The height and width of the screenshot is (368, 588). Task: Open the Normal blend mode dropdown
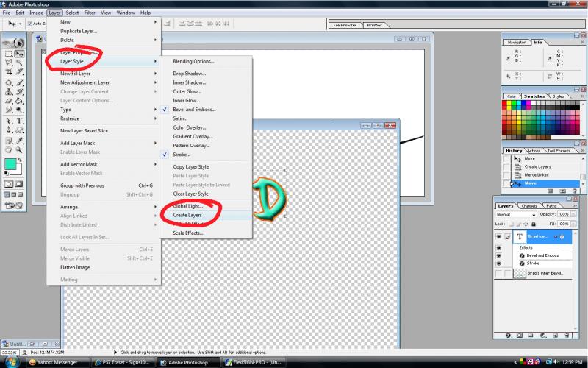tap(516, 214)
